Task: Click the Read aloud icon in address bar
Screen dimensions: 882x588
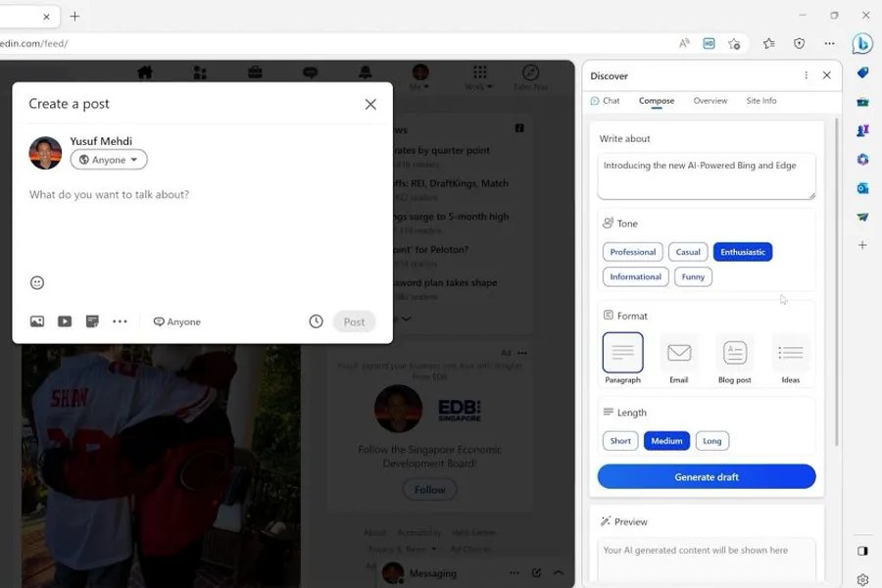Action: coord(684,43)
